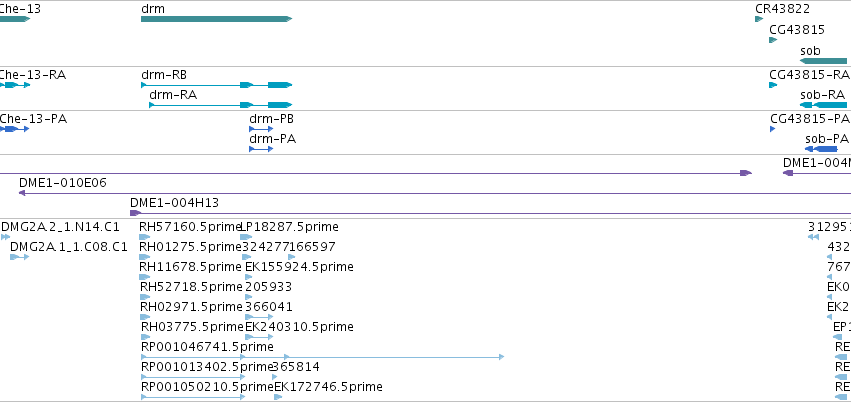Click the EK172746.5prime EST arrow
Screen dimensions: 851x402
click(278, 397)
